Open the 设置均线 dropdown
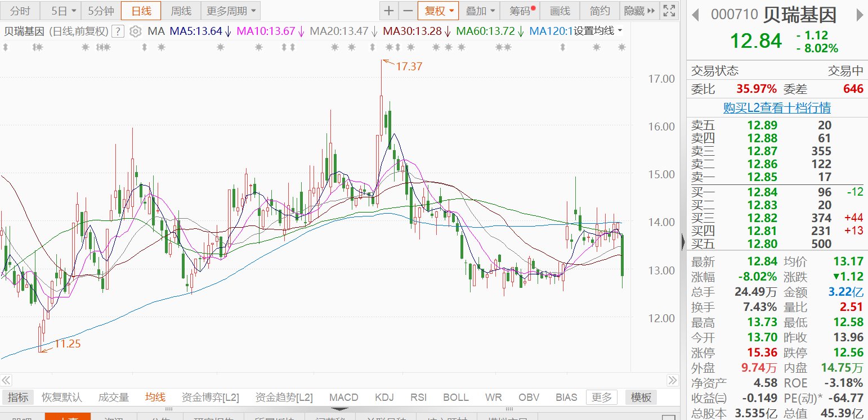868x420 pixels. pos(598,31)
